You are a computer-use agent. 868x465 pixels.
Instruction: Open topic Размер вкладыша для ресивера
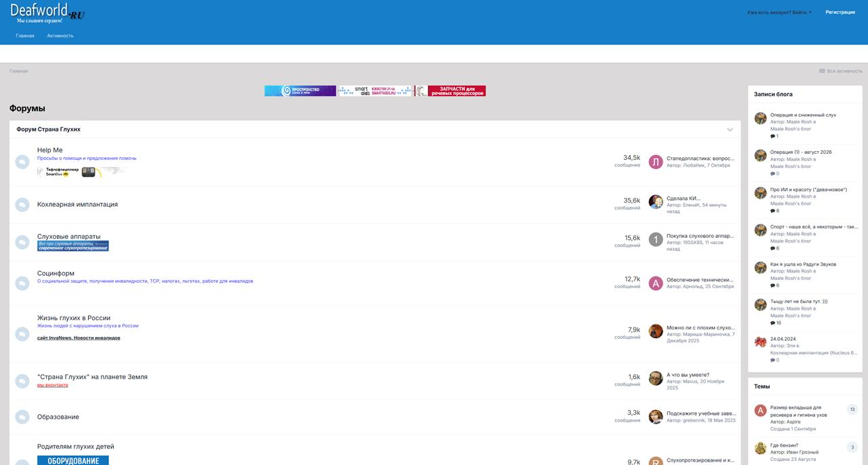(x=799, y=411)
